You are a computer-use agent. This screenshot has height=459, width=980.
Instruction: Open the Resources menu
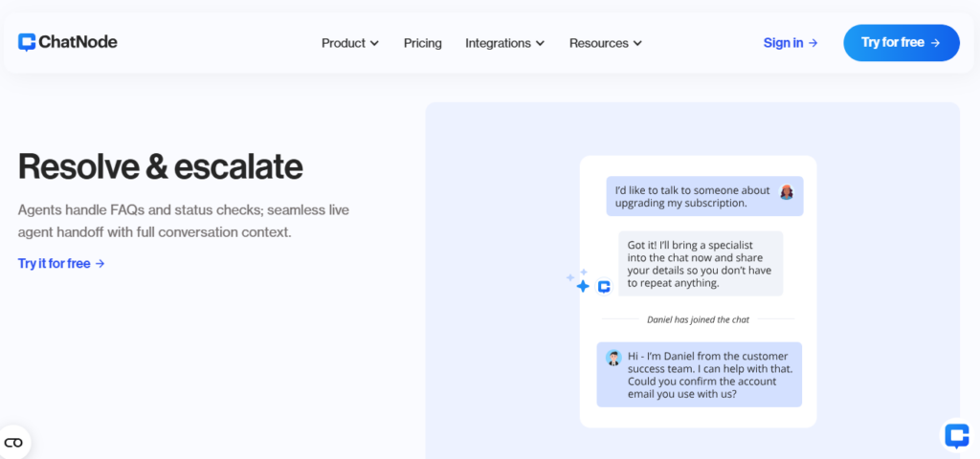click(x=606, y=43)
